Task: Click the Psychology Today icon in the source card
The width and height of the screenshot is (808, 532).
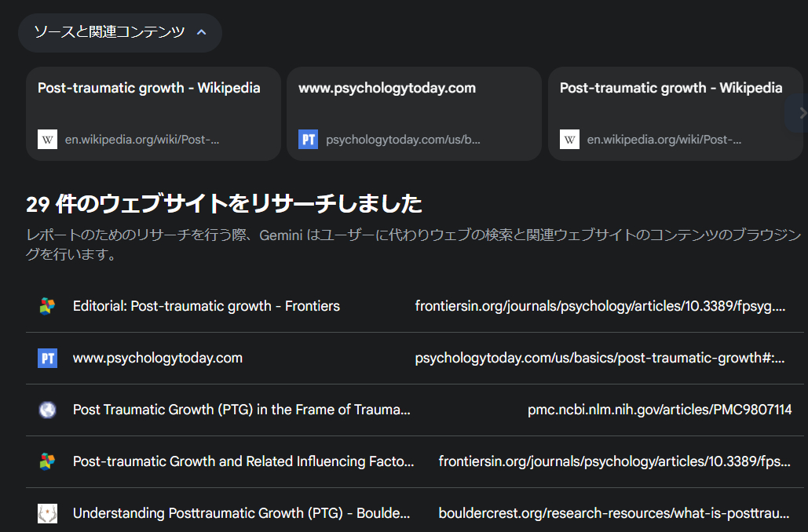Action: [x=308, y=140]
